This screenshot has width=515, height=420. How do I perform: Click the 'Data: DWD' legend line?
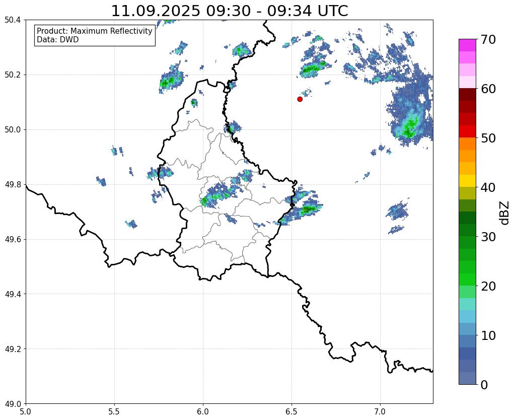[58, 40]
